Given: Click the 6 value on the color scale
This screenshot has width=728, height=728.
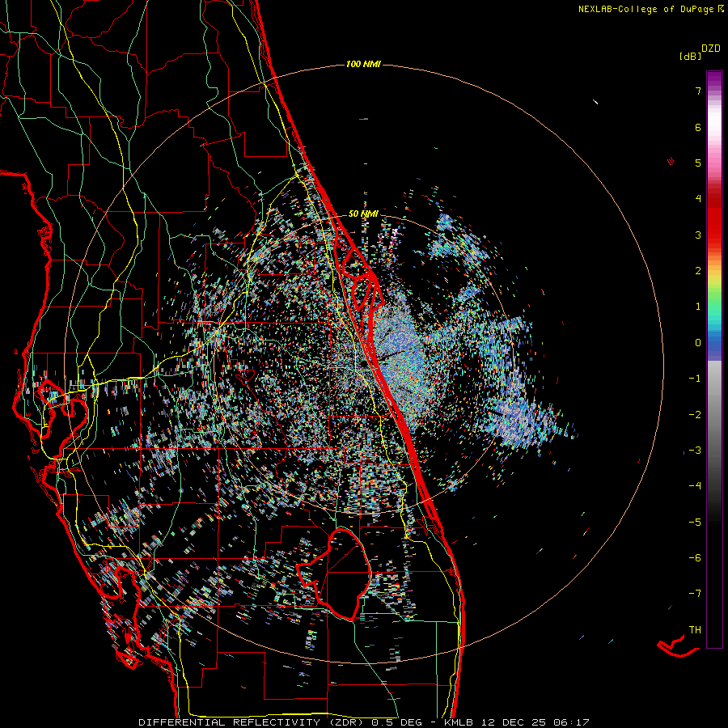Looking at the screenshot, I should [698, 127].
